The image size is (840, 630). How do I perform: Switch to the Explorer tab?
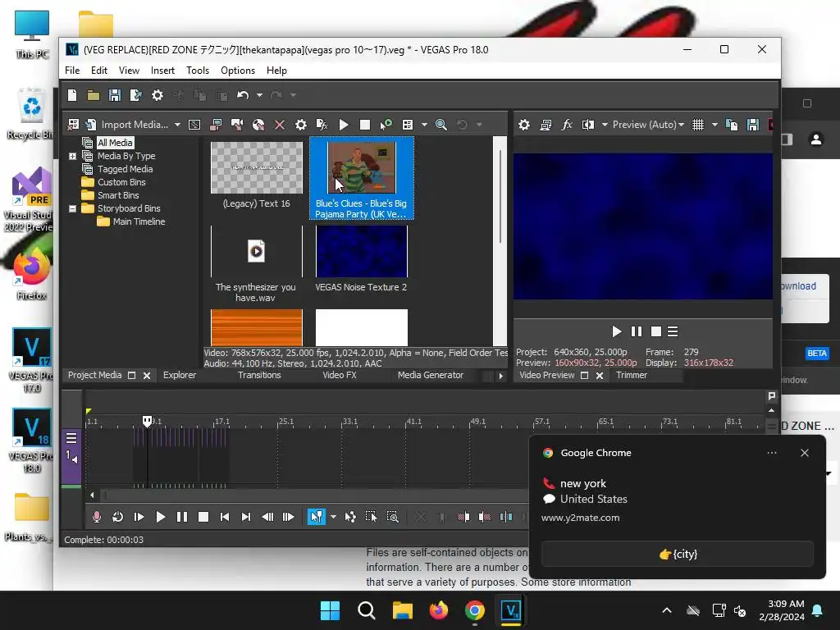click(180, 375)
